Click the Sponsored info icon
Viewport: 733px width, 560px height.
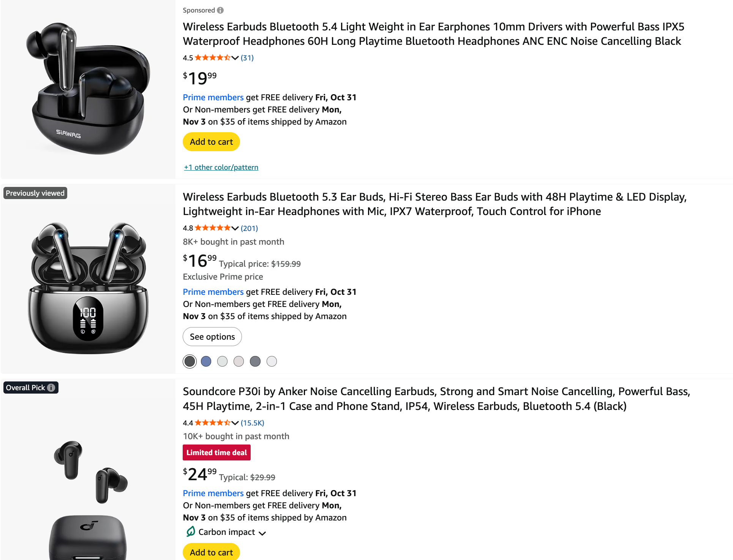(220, 10)
